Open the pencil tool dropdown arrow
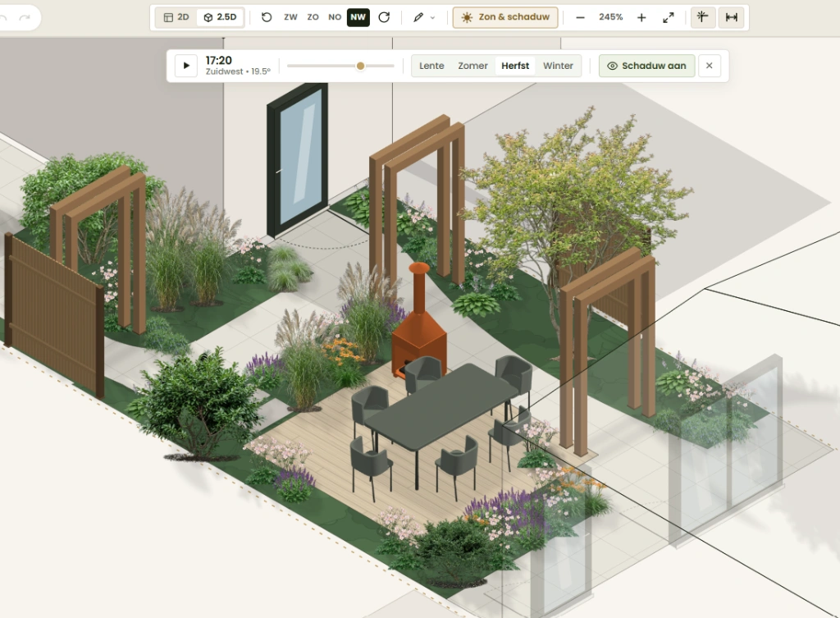Viewport: 840px width, 618px height. (x=433, y=18)
